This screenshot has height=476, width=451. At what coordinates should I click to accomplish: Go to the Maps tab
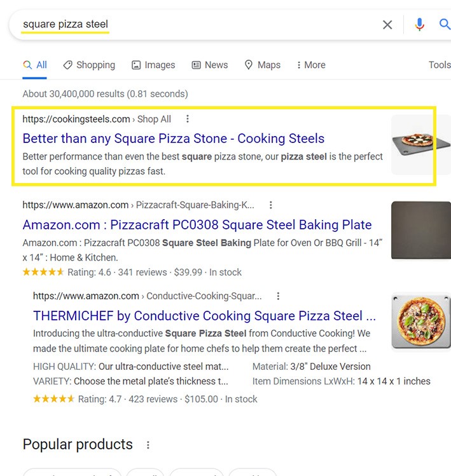click(x=262, y=65)
